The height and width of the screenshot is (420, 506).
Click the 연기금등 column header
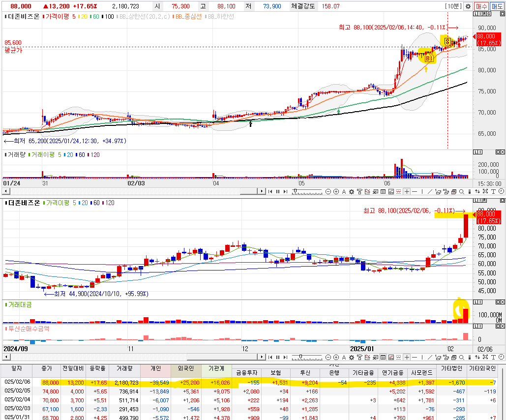coord(393,373)
